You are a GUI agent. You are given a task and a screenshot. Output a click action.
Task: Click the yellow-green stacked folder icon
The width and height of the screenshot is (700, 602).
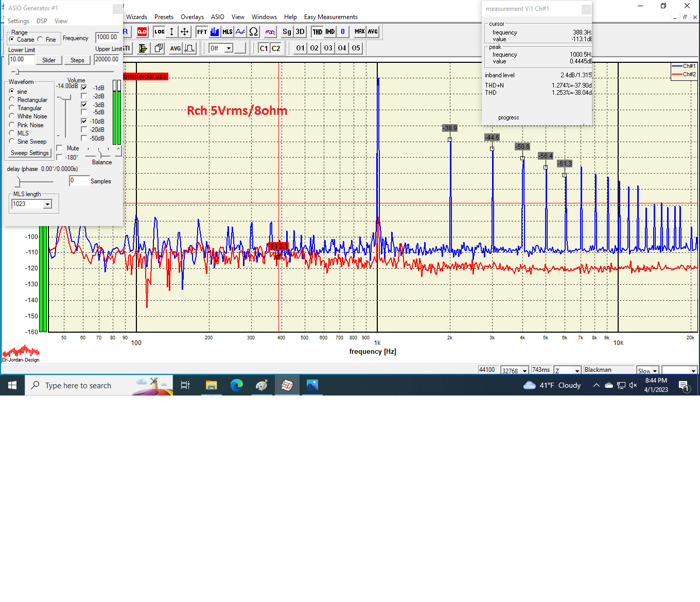144,48
